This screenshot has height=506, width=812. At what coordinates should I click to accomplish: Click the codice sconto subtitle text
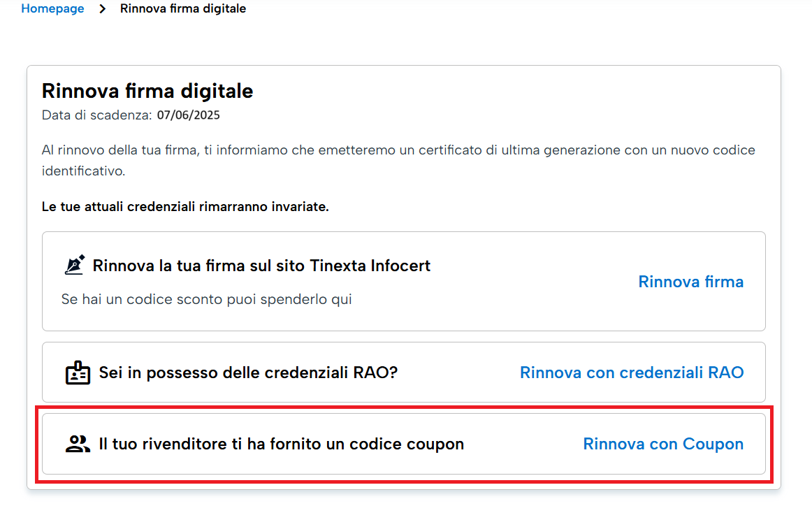coord(207,299)
